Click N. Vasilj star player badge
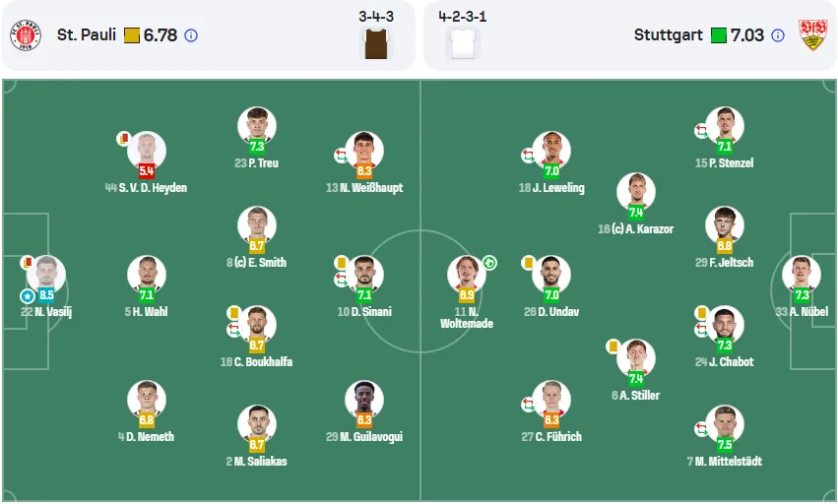 tap(28, 295)
